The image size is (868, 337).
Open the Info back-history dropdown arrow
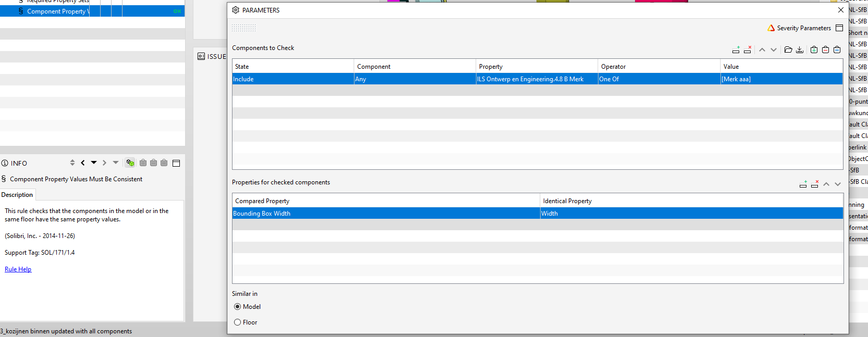(94, 163)
